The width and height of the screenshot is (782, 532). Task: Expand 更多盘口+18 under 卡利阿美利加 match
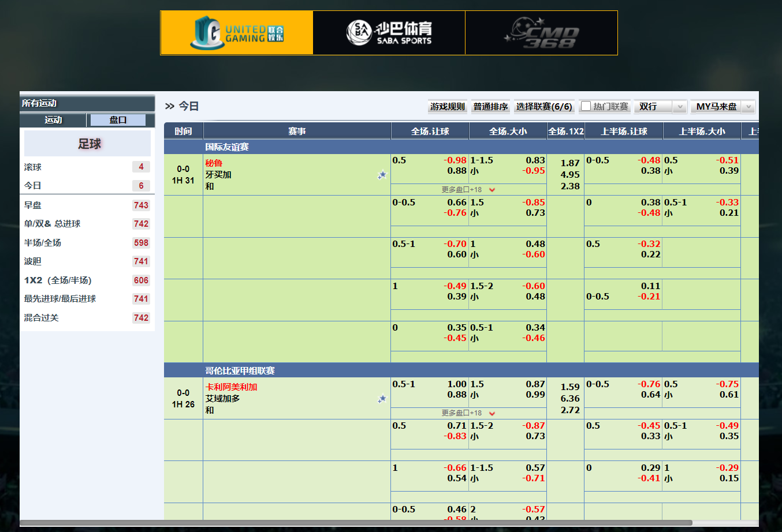pos(468,413)
